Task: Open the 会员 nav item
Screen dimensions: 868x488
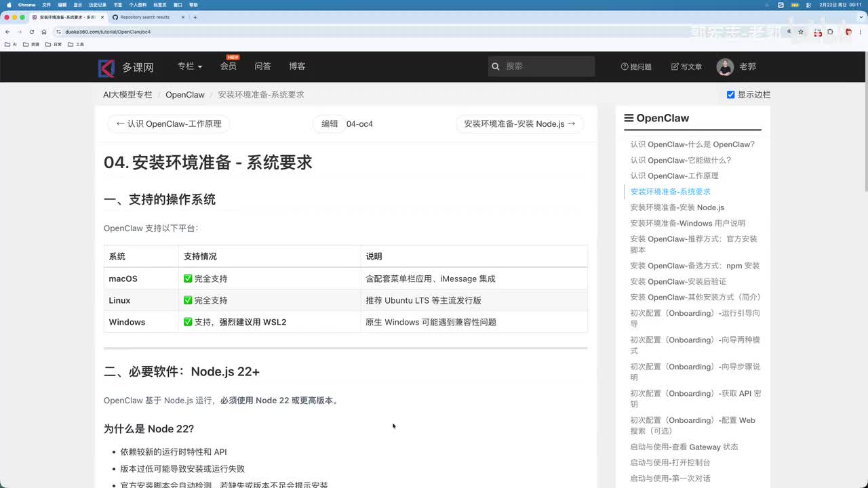Action: (x=229, y=66)
